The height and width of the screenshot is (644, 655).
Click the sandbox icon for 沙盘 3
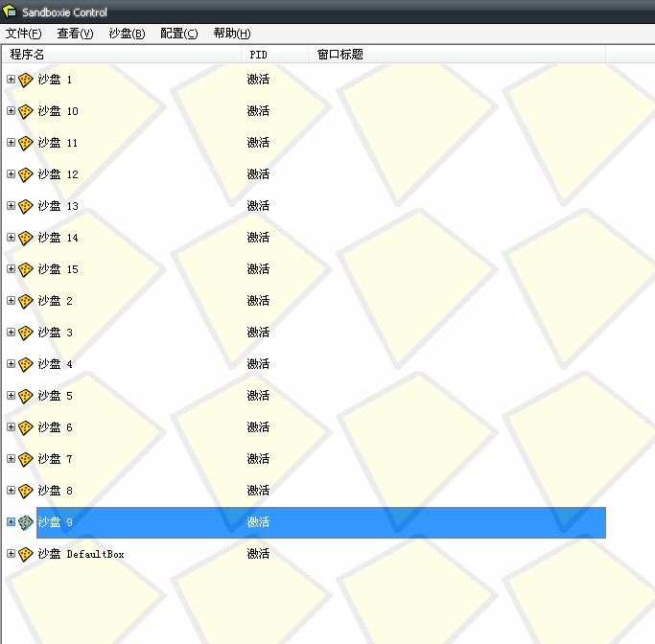(x=26, y=333)
